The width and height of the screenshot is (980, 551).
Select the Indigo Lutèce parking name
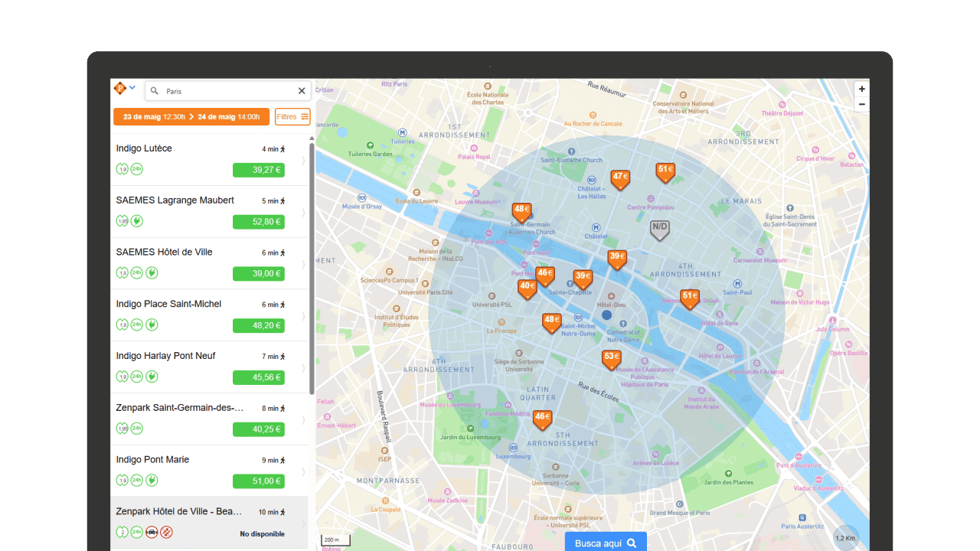tap(144, 148)
